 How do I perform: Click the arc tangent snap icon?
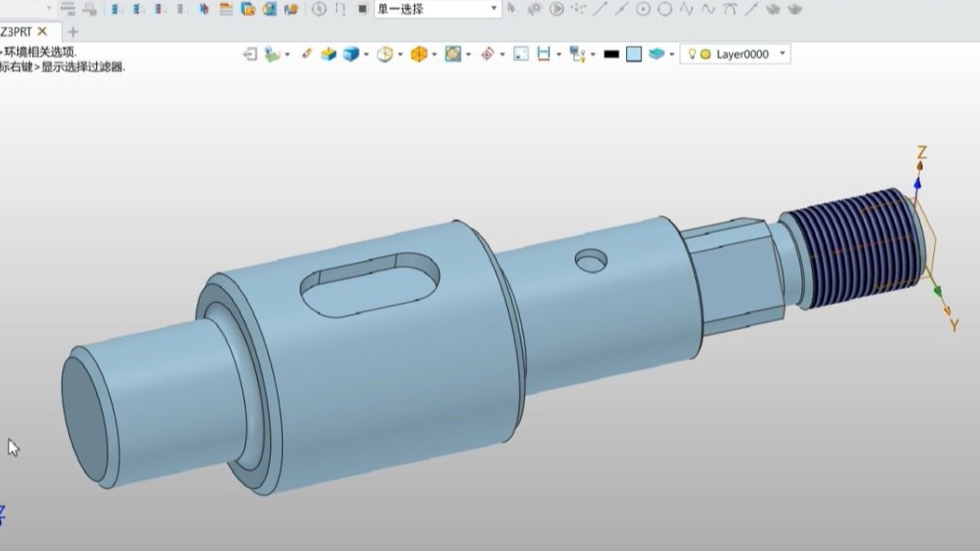pos(729,9)
